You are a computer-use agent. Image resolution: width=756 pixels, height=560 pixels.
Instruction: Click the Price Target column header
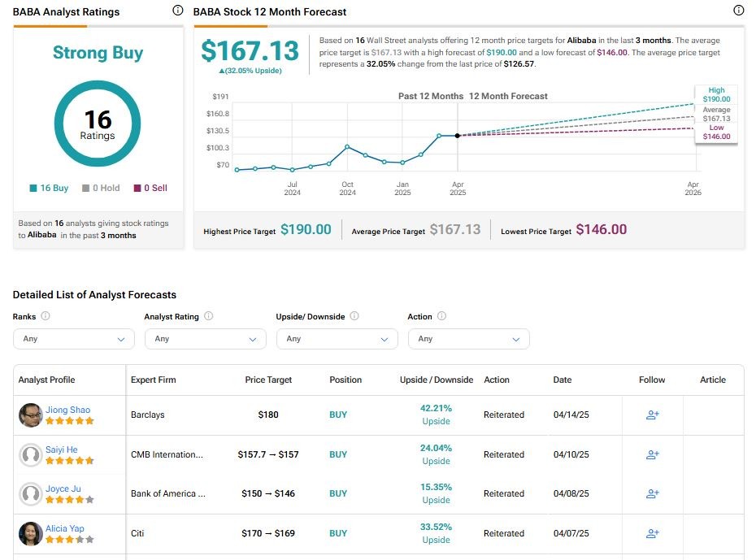pyautogui.click(x=268, y=380)
